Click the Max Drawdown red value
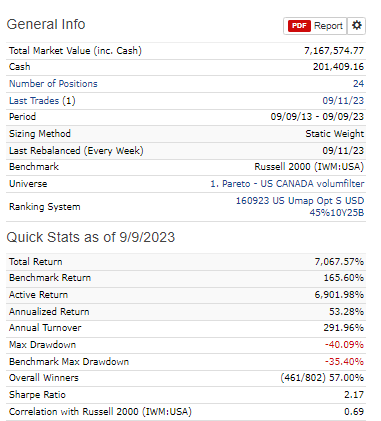Image resolution: width=381 pixels, height=421 pixels. (344, 345)
